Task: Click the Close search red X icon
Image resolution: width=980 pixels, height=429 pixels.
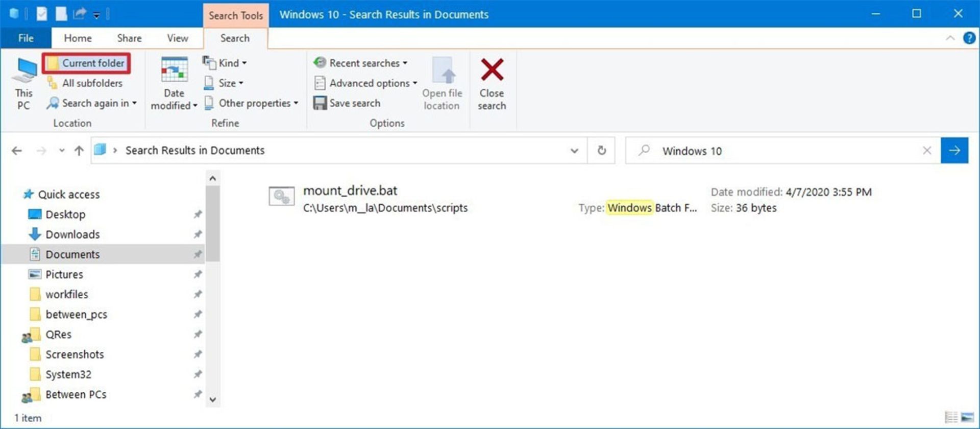Action: pyautogui.click(x=492, y=70)
